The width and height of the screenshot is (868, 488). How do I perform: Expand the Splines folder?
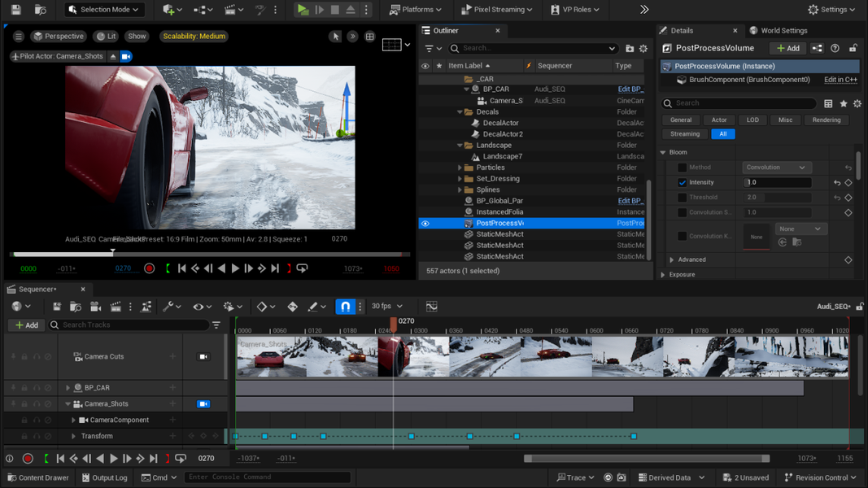pyautogui.click(x=460, y=190)
